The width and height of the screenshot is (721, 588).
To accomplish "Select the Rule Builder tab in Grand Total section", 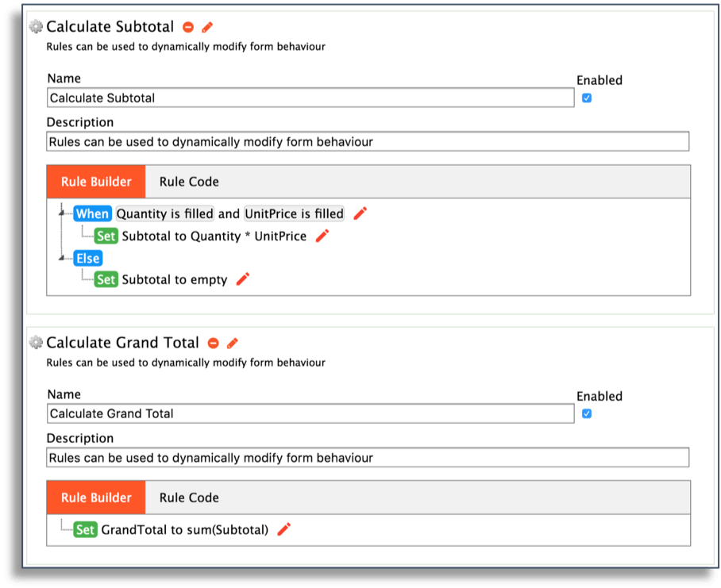I will (x=95, y=497).
